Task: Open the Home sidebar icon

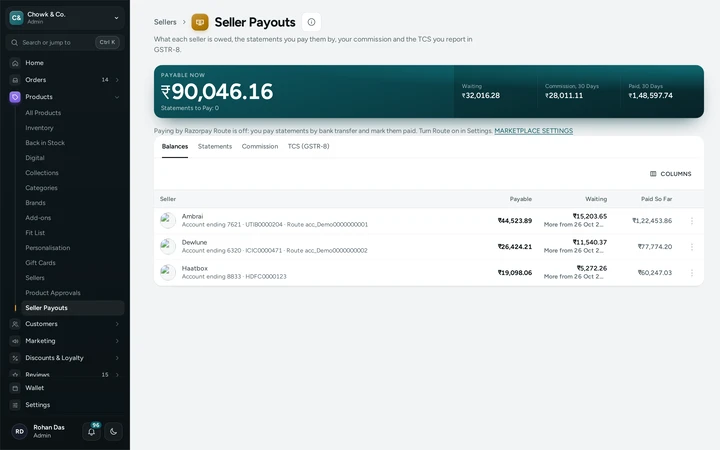Action: click(15, 63)
